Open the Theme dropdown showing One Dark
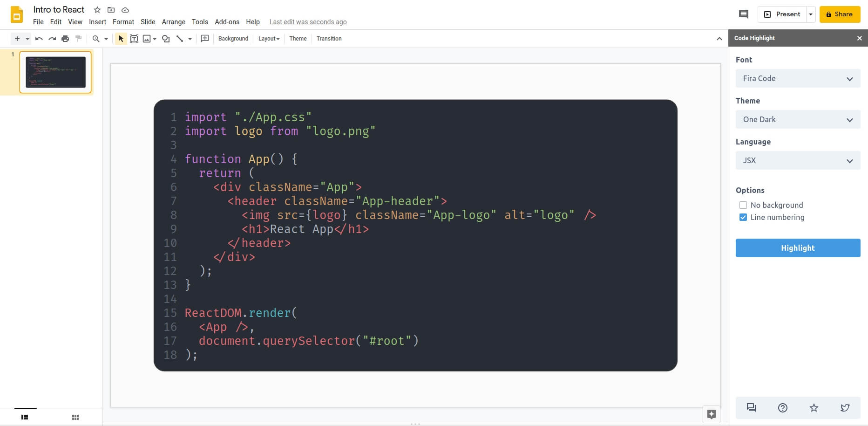Image resolution: width=868 pixels, height=426 pixels. pyautogui.click(x=798, y=119)
